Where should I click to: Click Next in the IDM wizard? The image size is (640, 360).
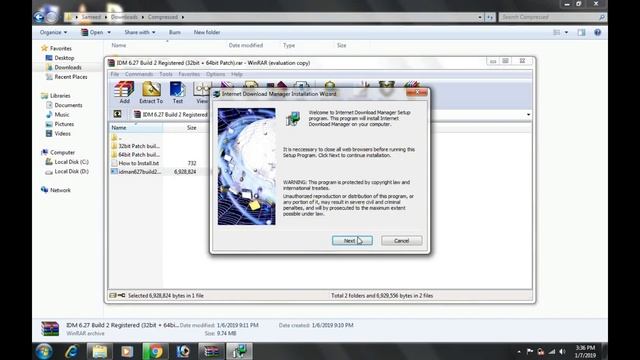352,240
